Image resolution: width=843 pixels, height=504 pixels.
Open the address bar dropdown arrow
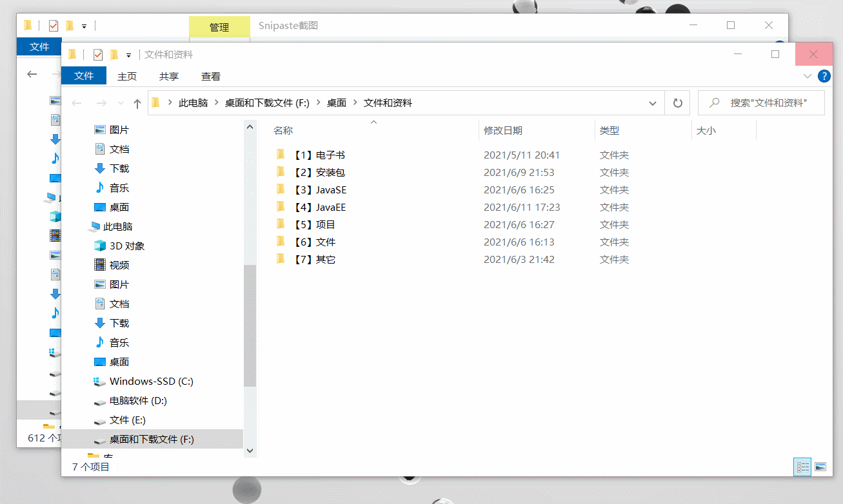tap(652, 102)
